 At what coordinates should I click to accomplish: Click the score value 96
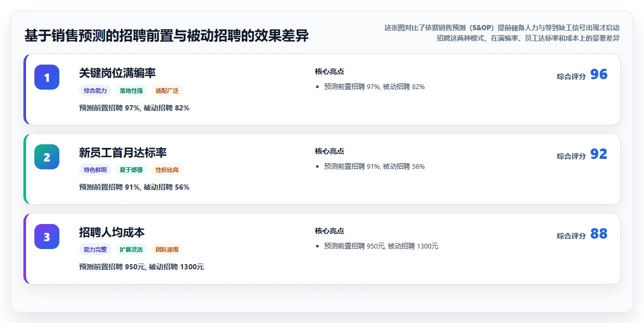tap(599, 74)
